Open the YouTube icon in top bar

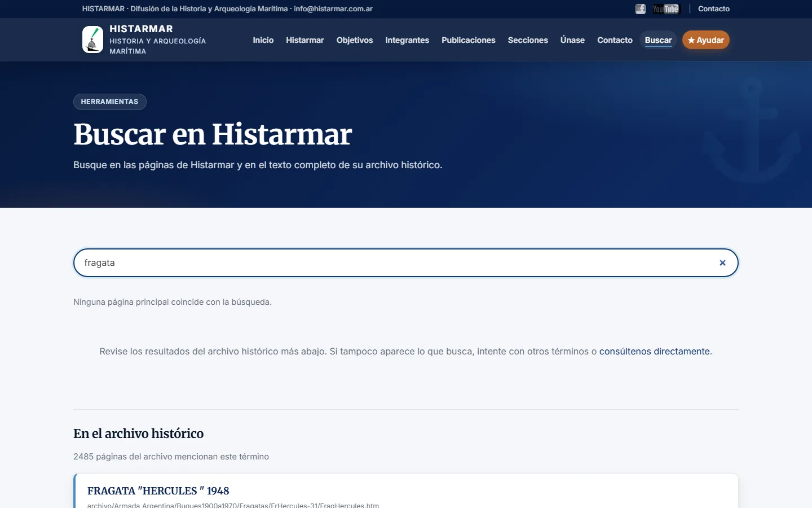(x=666, y=9)
